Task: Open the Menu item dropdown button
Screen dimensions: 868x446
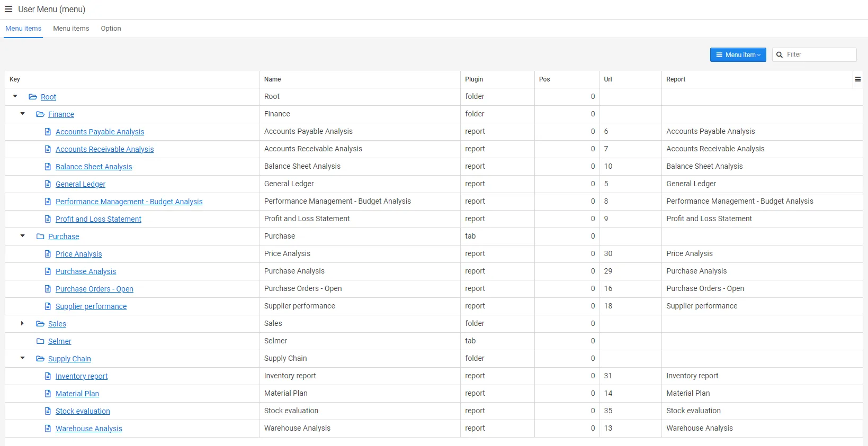Action: (738, 54)
